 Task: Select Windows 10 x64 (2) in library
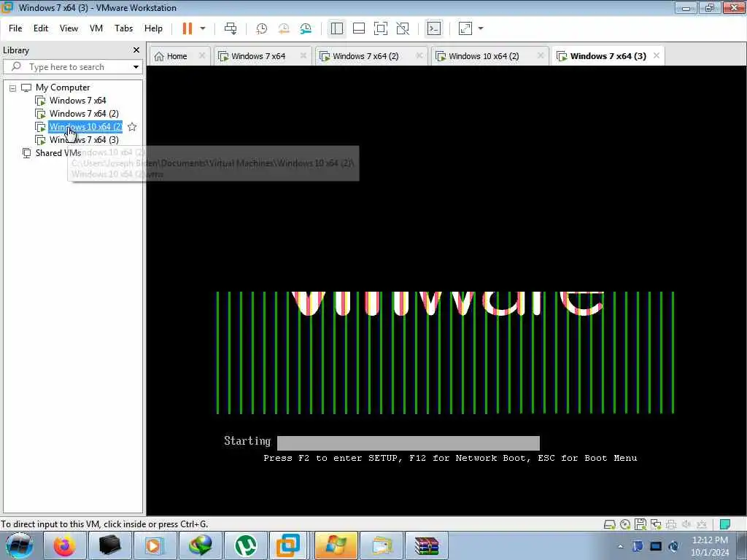point(86,127)
